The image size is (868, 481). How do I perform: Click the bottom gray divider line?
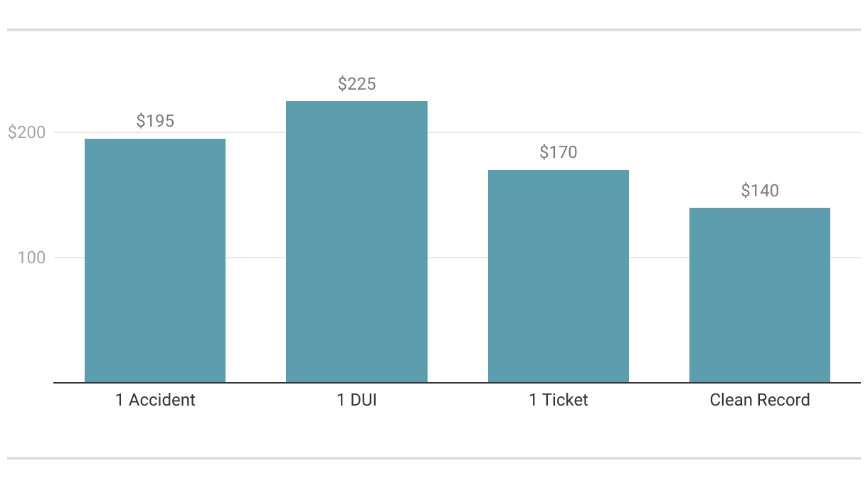(434, 458)
